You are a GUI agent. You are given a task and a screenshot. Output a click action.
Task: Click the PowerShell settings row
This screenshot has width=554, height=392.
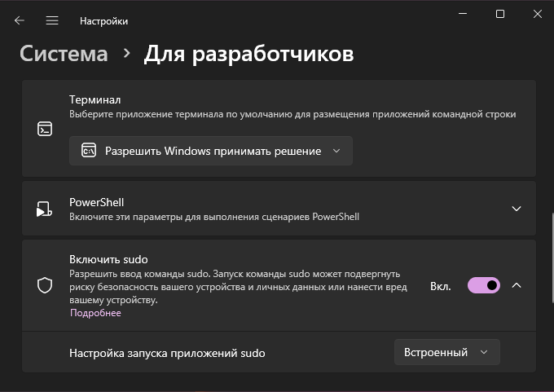(x=279, y=209)
